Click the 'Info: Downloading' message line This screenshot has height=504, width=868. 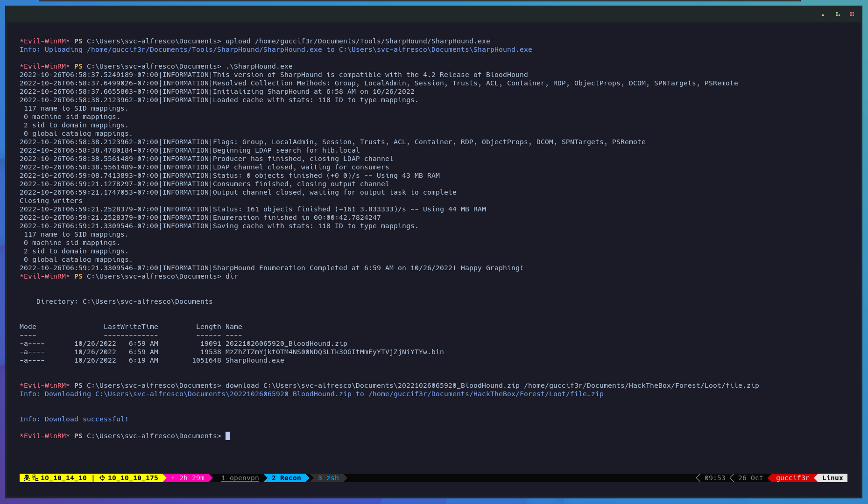[311, 394]
